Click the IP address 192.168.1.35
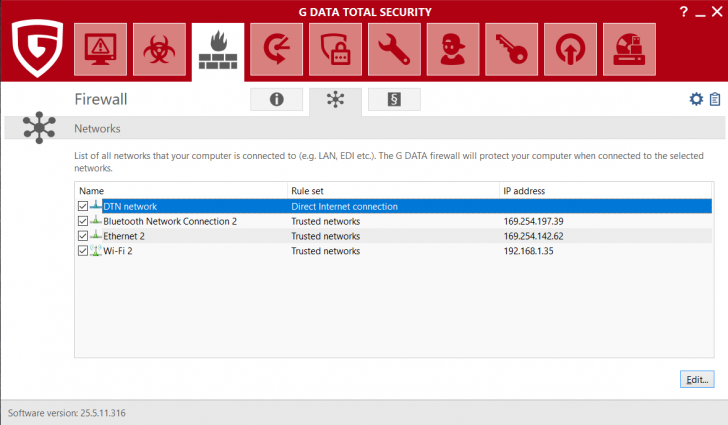The height and width of the screenshot is (425, 728). click(528, 251)
